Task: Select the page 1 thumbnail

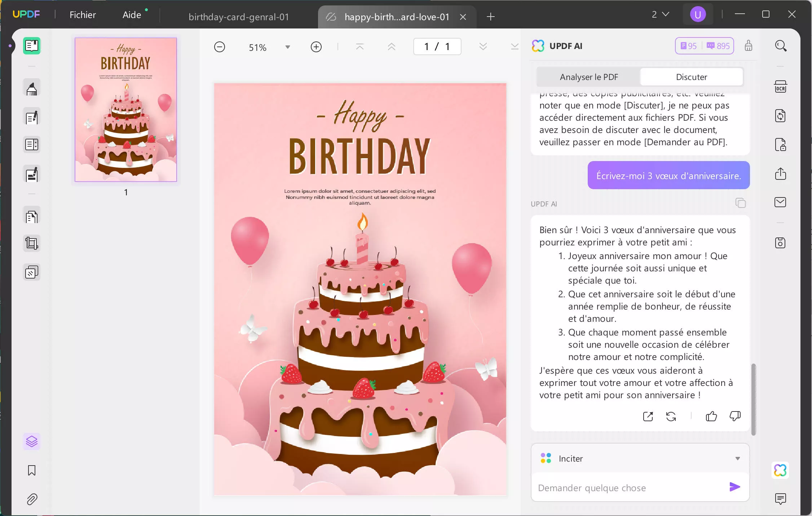Action: click(126, 110)
